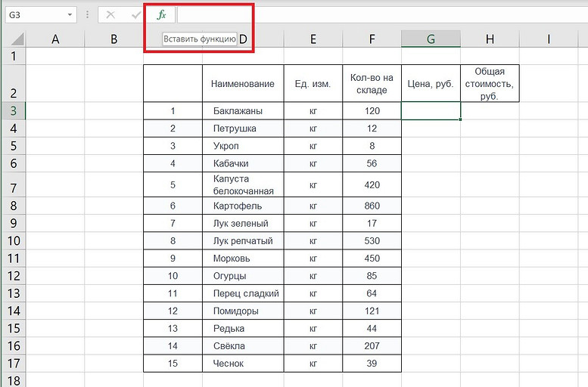The image size is (588, 387).
Task: Click the quantity cell with value 860
Action: tap(372, 206)
